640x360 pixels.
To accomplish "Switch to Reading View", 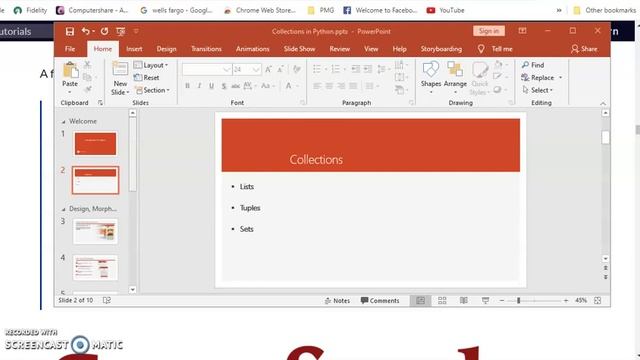I will click(464, 301).
